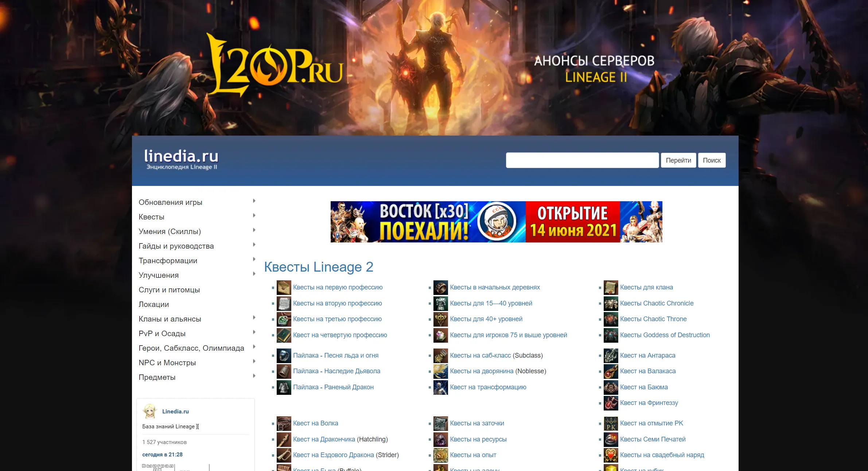Click the Поиск button
Screen dimensions: 868x471
712,160
